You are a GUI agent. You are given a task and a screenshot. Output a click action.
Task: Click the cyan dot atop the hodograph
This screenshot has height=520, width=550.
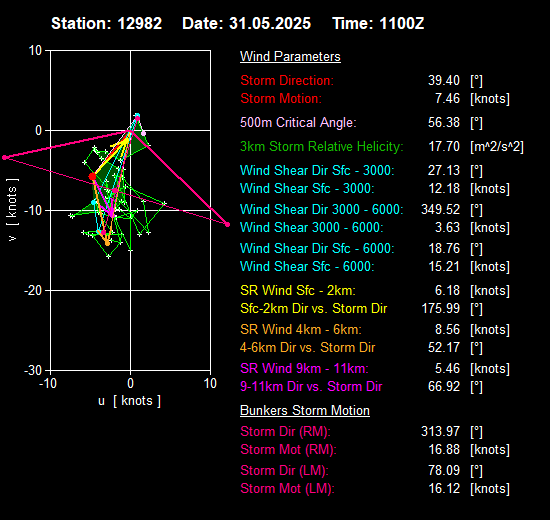point(138,115)
